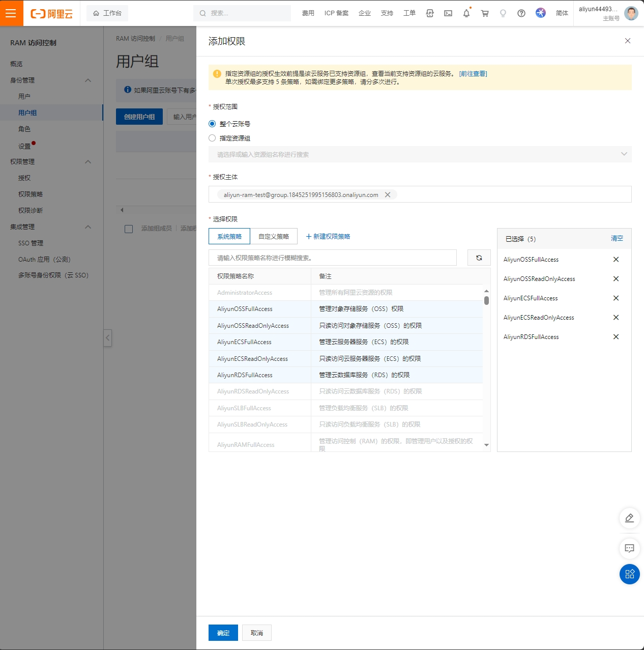Click the edit feedback floating icon
Image resolution: width=644 pixels, height=650 pixels.
[x=629, y=518]
